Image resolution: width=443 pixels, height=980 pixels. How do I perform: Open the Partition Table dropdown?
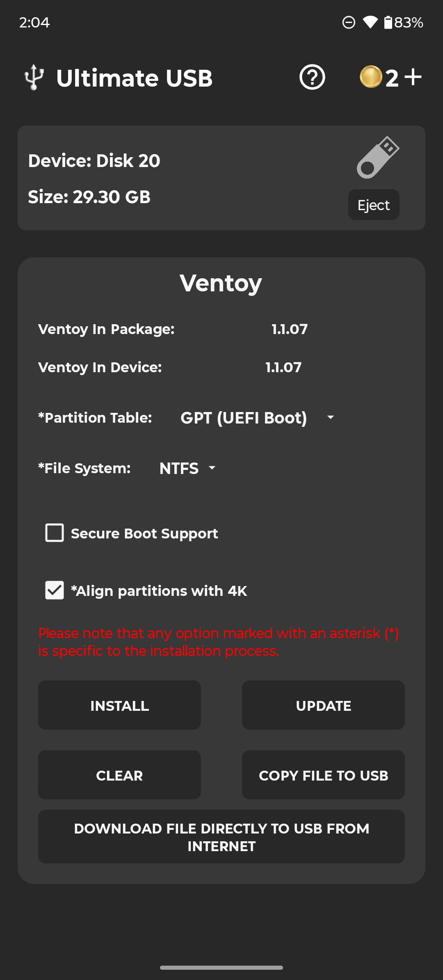click(x=244, y=418)
